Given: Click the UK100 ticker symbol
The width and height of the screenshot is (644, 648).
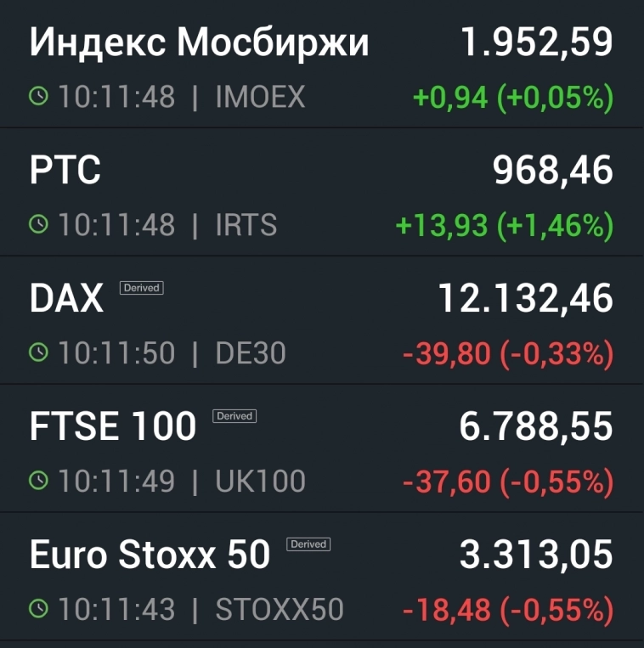Looking at the screenshot, I should pyautogui.click(x=260, y=482).
